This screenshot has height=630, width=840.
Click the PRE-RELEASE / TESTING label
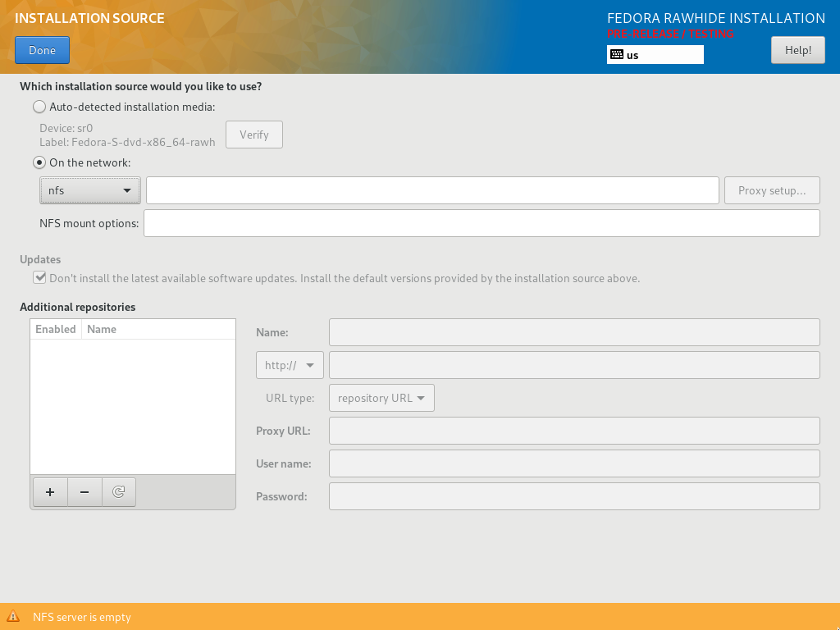670,34
